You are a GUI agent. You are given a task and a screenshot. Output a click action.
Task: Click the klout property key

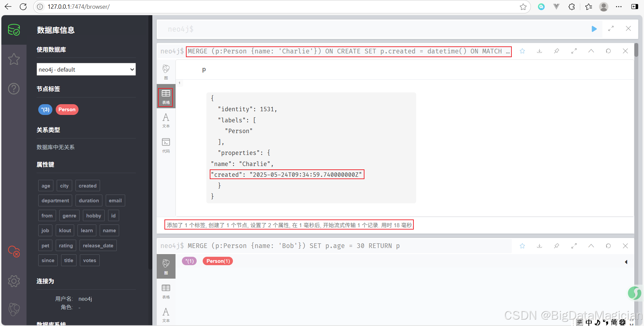[65, 231]
